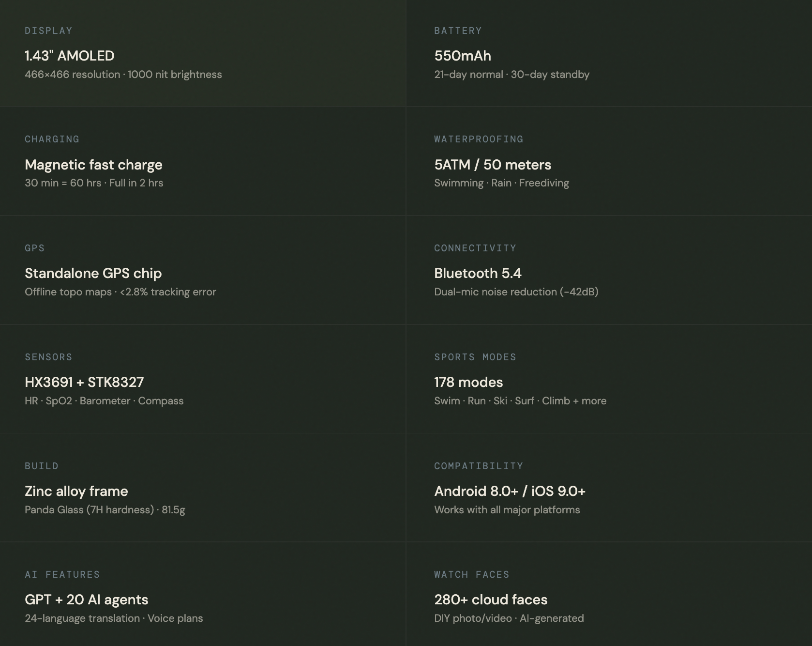Image resolution: width=812 pixels, height=646 pixels.
Task: Select the 5ATM / 50 meters text
Action: click(492, 165)
